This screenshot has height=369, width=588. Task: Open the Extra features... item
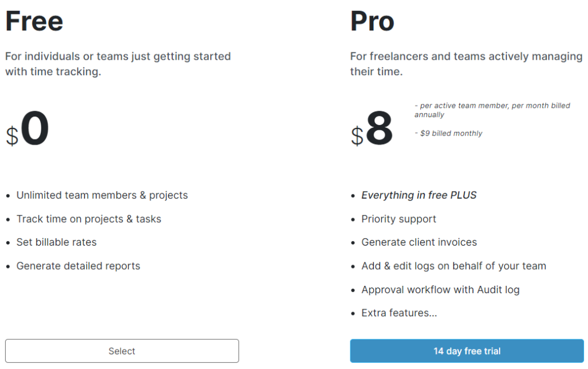tap(399, 313)
